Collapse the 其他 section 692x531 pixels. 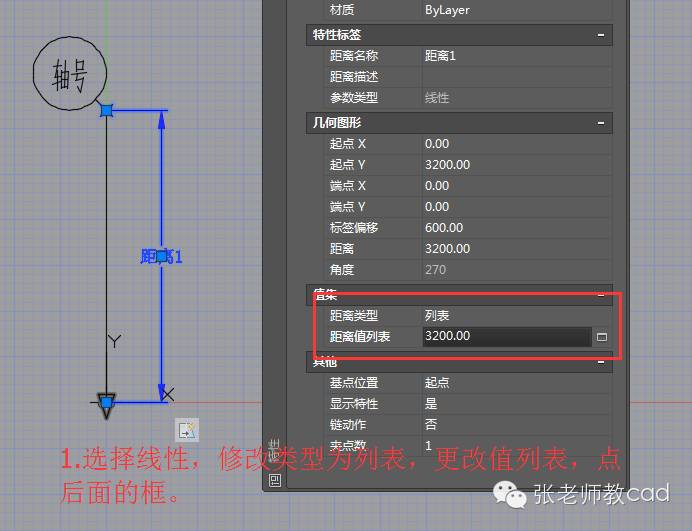(601, 362)
